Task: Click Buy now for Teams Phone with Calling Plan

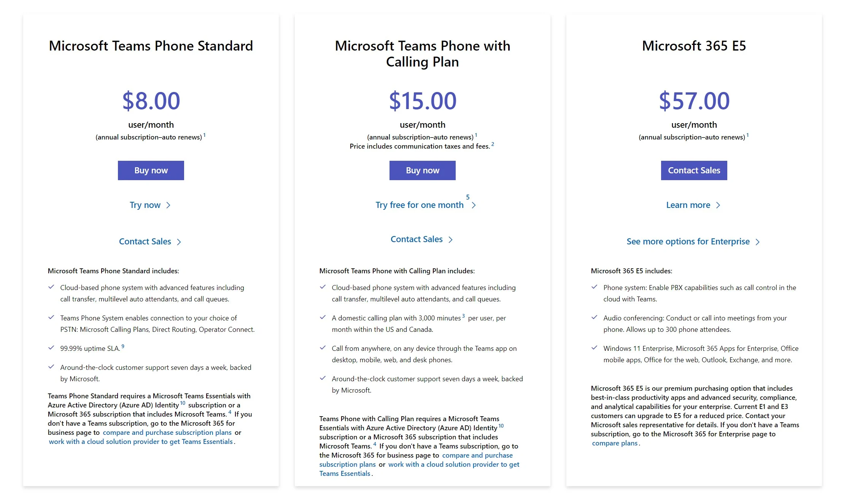Action: [422, 170]
